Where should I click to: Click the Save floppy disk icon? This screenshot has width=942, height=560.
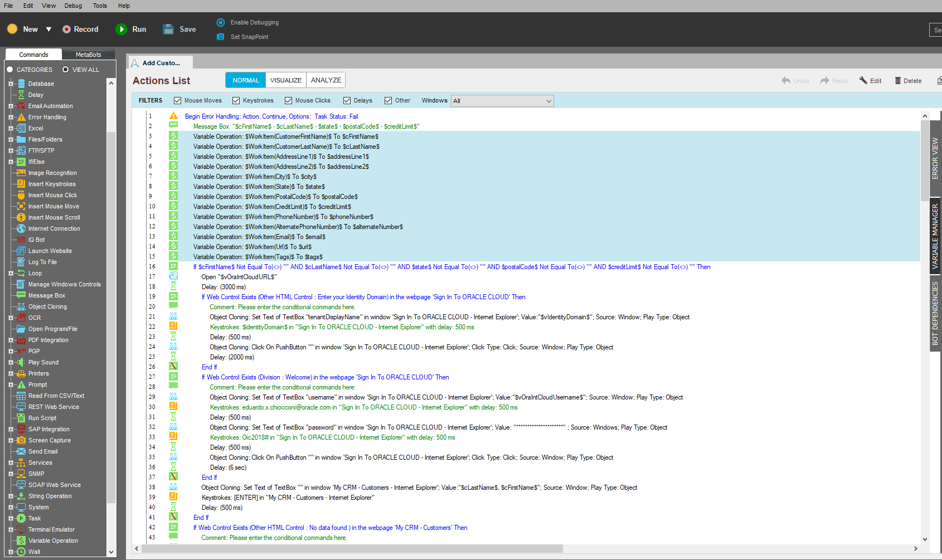point(168,30)
